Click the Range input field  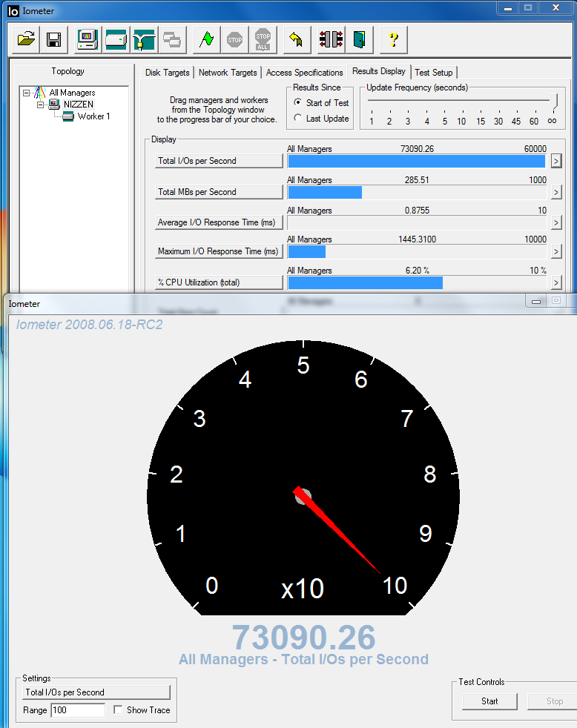point(78,710)
